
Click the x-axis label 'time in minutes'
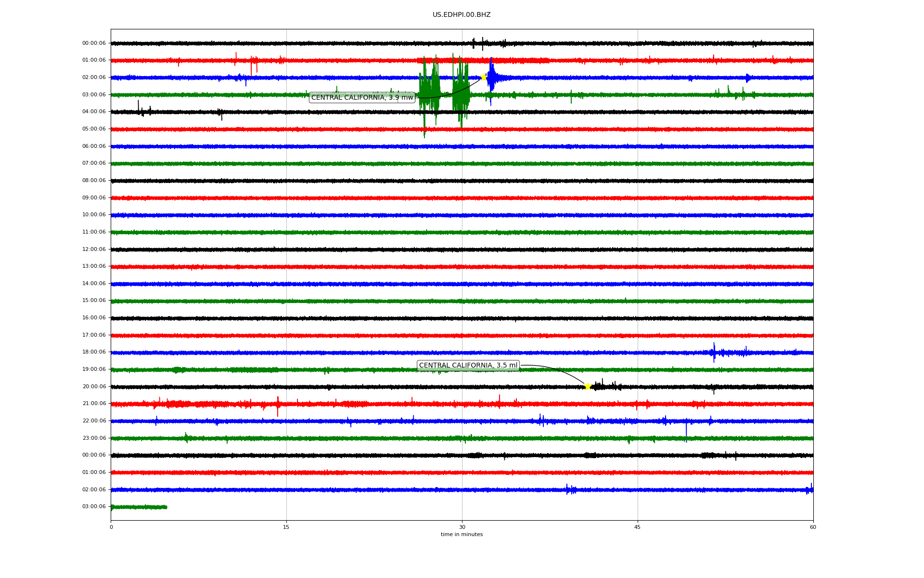461,535
